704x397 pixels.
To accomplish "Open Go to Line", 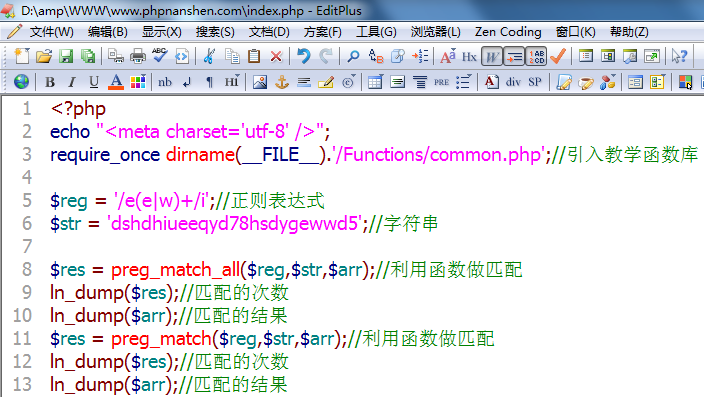I will (420, 57).
